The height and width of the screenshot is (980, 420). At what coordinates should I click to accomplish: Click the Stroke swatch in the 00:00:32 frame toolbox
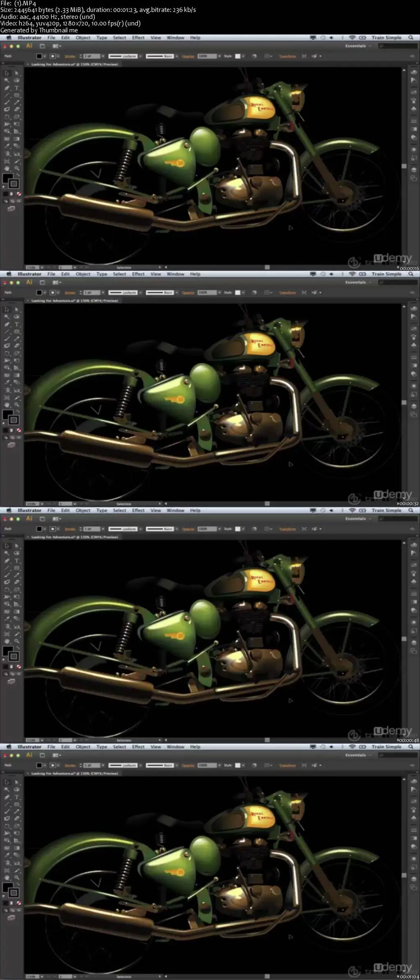point(14,420)
